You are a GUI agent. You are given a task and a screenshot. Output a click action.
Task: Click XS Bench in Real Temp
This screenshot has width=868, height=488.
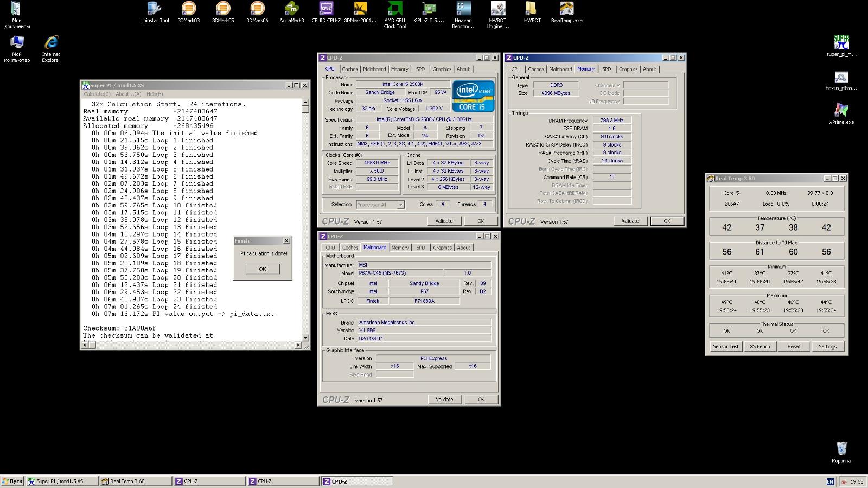point(759,346)
